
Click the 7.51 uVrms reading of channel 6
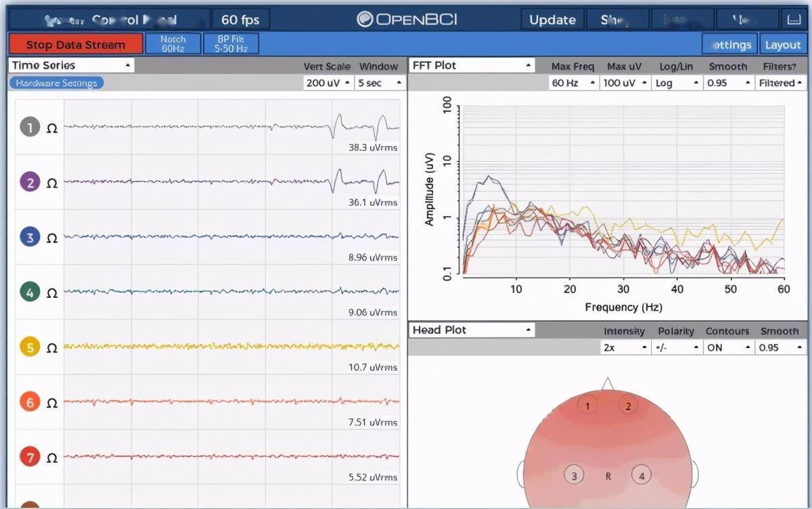coord(373,422)
